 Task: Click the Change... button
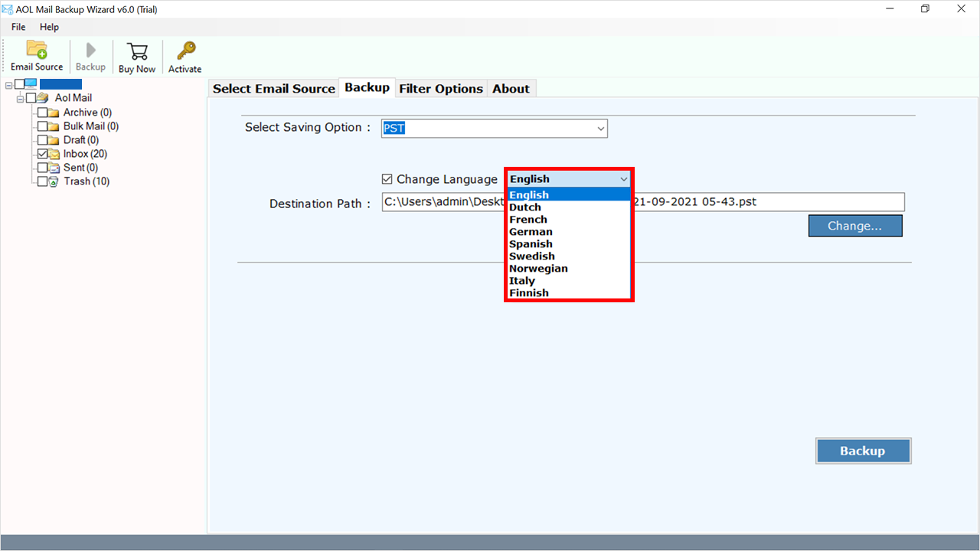click(855, 226)
